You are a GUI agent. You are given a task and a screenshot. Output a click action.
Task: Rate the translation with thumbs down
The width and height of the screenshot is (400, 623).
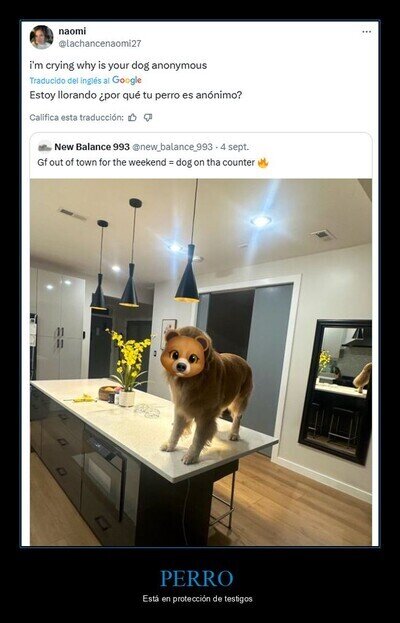point(148,117)
